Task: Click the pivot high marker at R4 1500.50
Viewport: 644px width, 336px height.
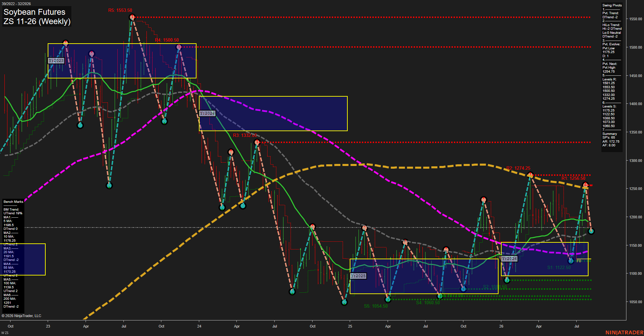Action: pyautogui.click(x=179, y=47)
